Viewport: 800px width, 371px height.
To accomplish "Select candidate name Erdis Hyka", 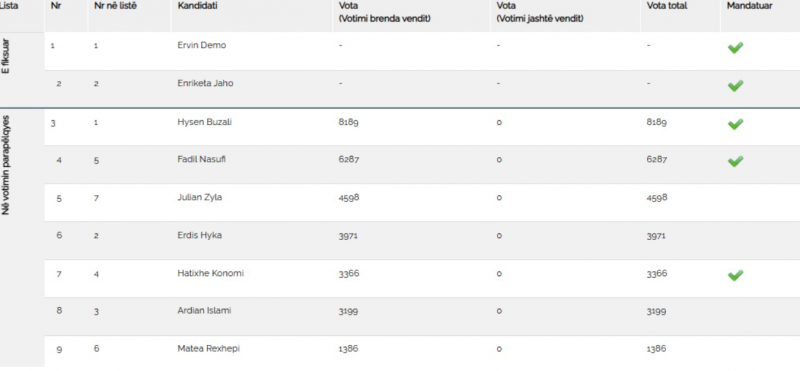I will coord(199,235).
